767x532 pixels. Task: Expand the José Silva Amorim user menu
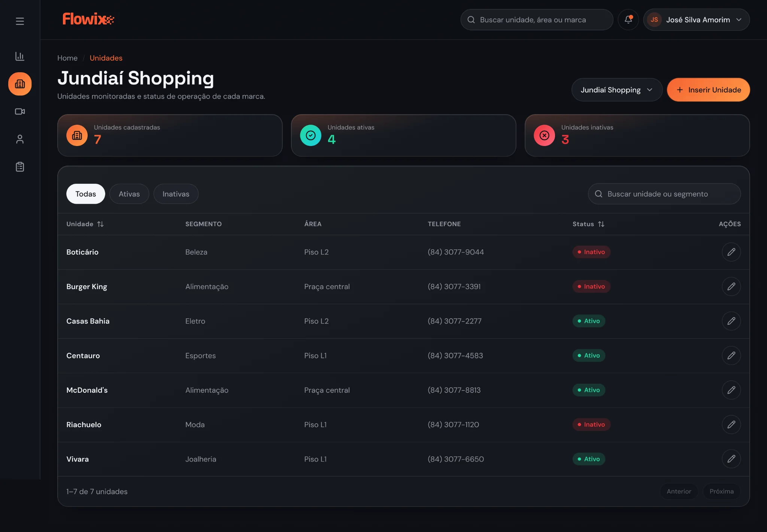pos(696,20)
